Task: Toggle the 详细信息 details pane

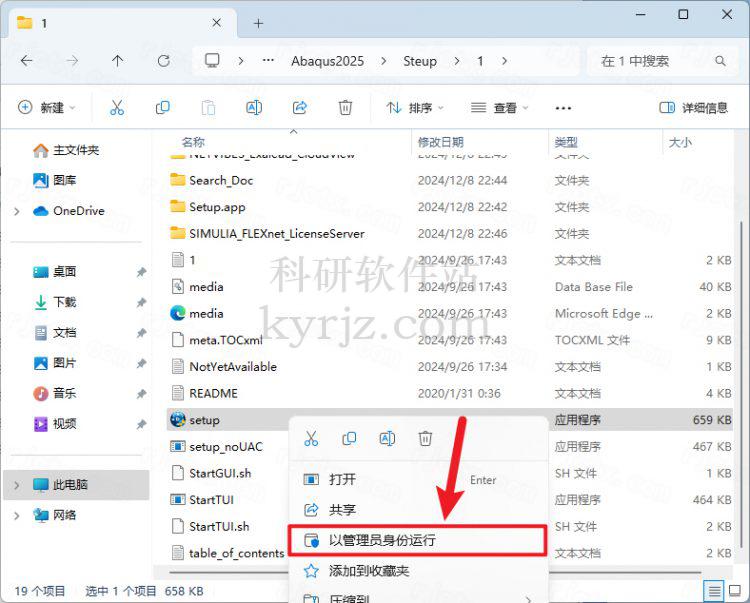Action: click(x=694, y=108)
